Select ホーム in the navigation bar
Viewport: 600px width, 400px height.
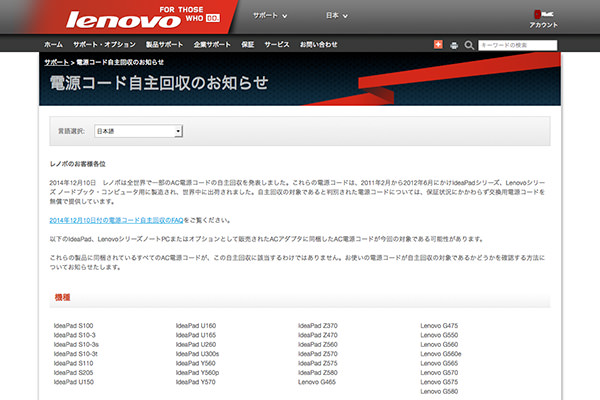(53, 45)
